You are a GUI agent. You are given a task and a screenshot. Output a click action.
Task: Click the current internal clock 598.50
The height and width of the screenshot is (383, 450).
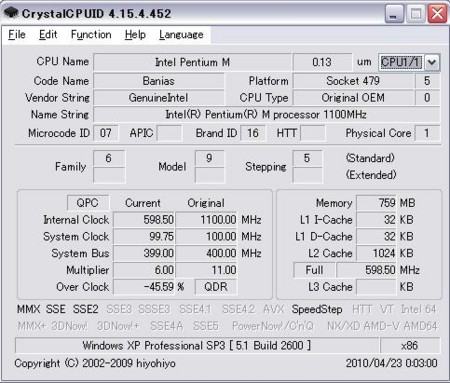[144, 220]
